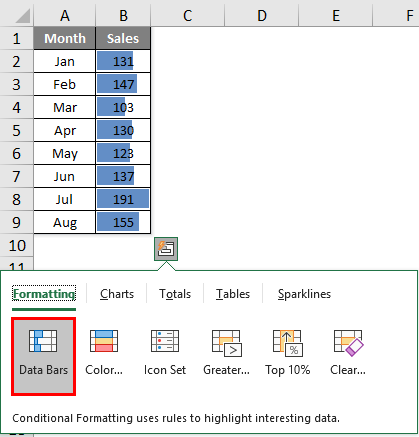The width and height of the screenshot is (419, 437).
Task: Select row 5 header
Action: click(x=17, y=130)
